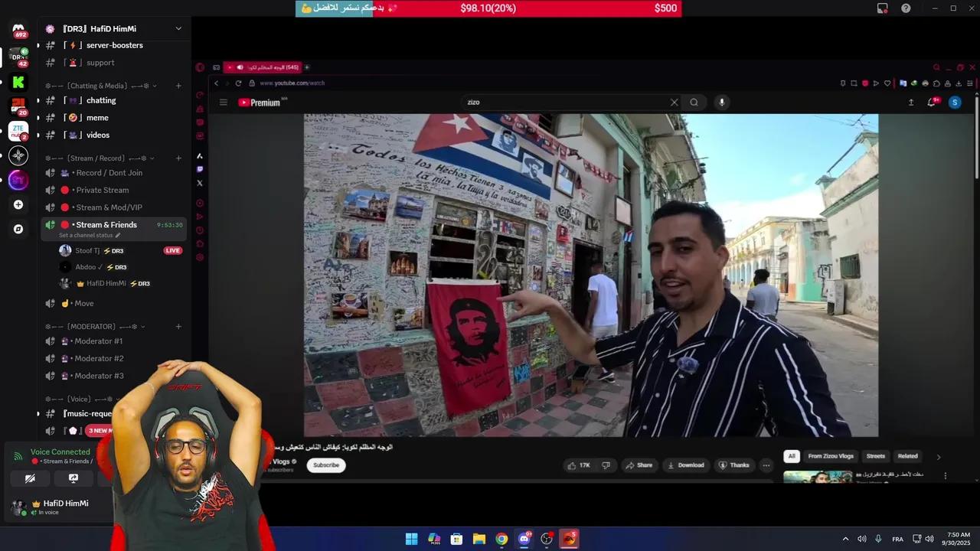
Task: Send Thanks on the video
Action: pyautogui.click(x=733, y=465)
